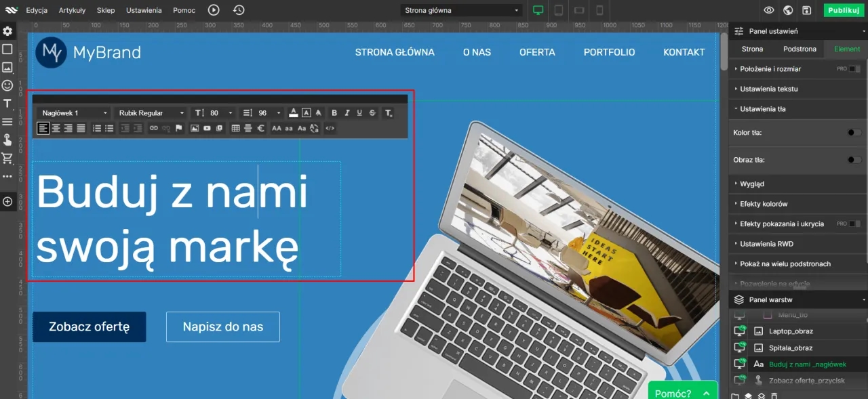Open the HTML source code editor icon

coord(330,128)
